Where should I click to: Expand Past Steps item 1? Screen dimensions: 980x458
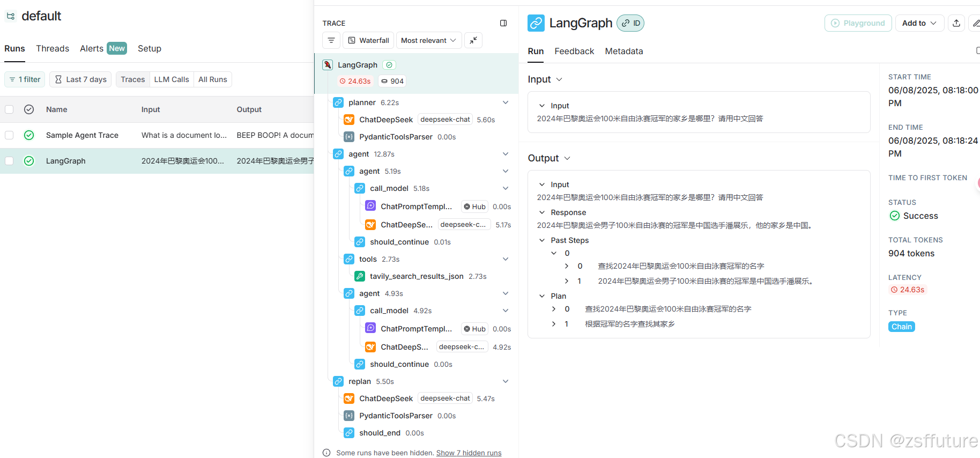567,281
